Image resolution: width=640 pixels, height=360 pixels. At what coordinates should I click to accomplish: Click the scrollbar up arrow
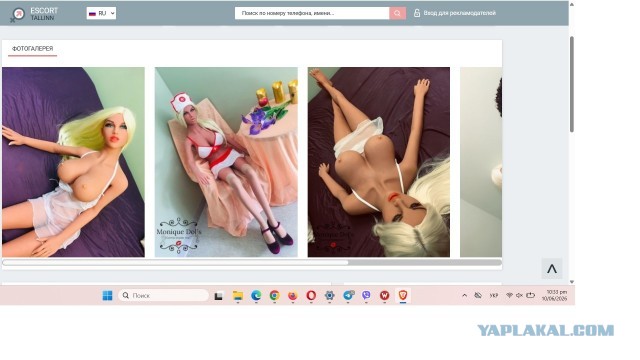click(572, 4)
